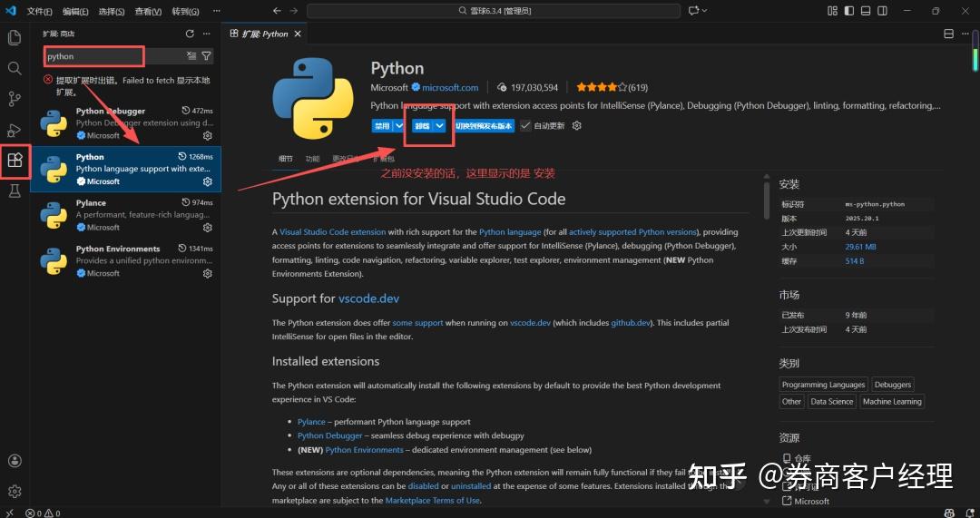Open the Search view in activity bar

[x=15, y=67]
